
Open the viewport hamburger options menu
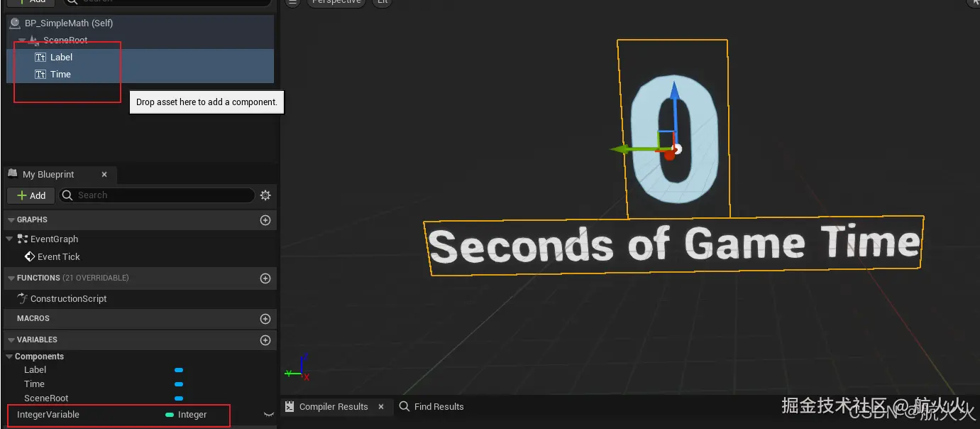292,2
